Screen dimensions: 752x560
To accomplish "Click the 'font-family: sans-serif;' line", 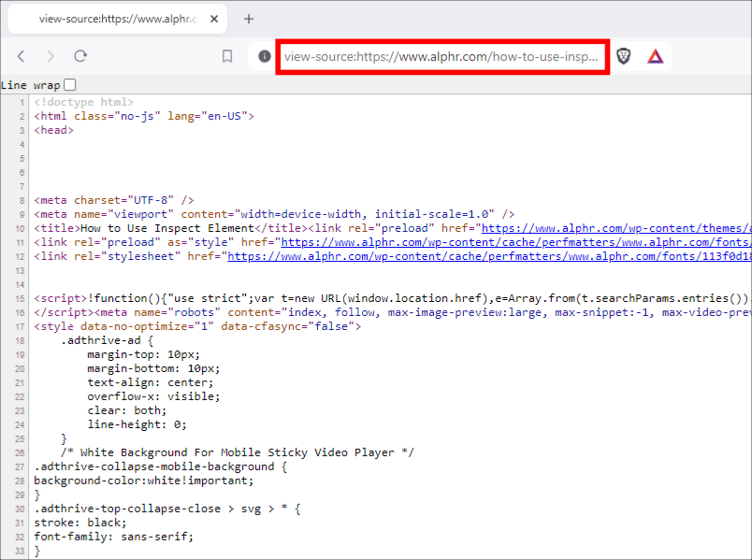I will point(114,536).
